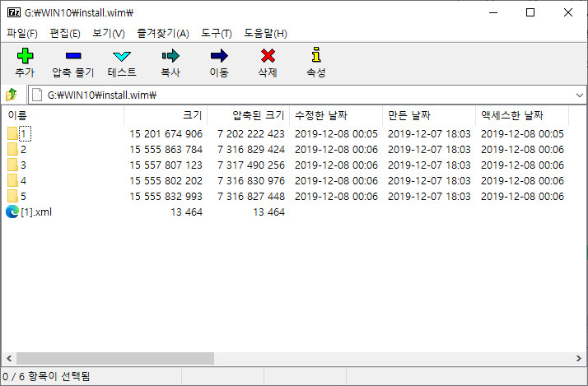Viewport: 588px width, 386px height.
Task: Click the document icon in address bar
Action: point(37,95)
